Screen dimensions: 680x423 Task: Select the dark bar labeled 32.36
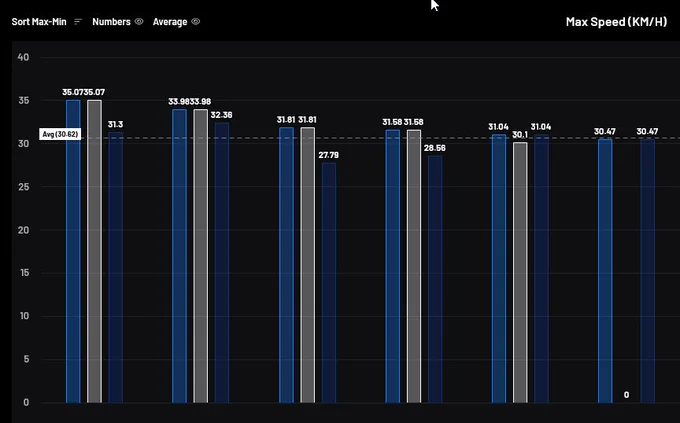click(222, 262)
